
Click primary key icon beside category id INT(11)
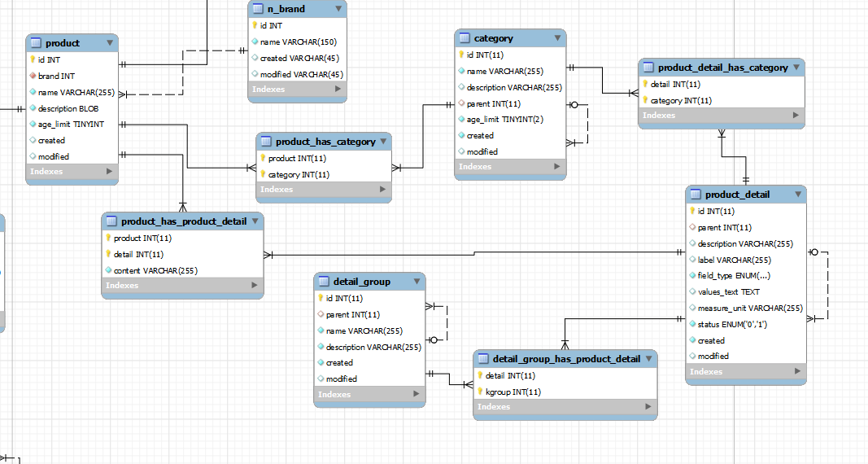pyautogui.click(x=461, y=55)
